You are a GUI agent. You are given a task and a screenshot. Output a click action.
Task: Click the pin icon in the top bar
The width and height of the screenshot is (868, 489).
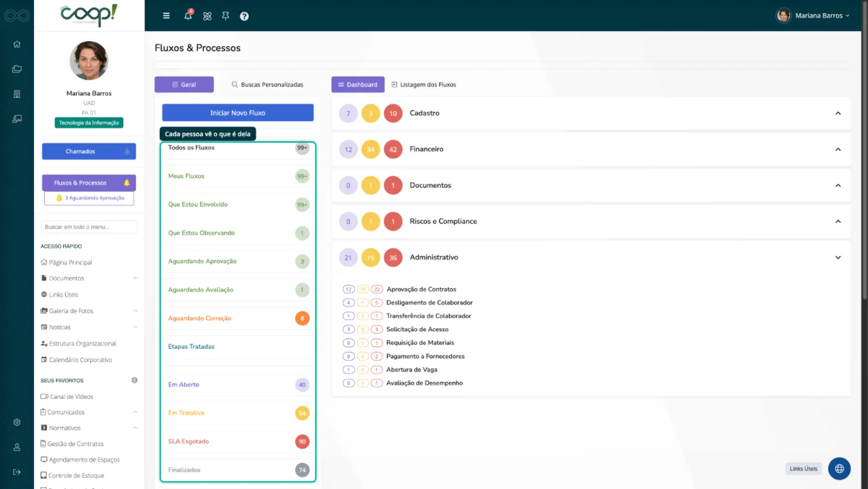tap(226, 16)
